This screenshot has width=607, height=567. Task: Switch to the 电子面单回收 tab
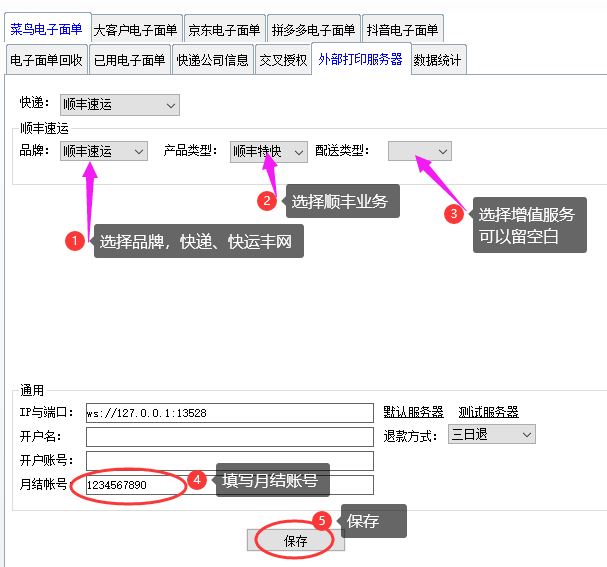click(x=46, y=61)
